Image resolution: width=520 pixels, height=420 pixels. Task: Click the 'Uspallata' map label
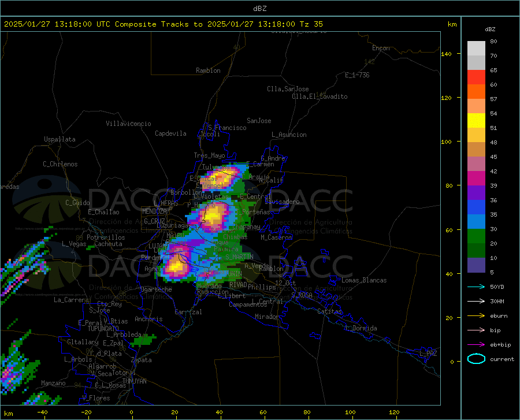(x=60, y=139)
